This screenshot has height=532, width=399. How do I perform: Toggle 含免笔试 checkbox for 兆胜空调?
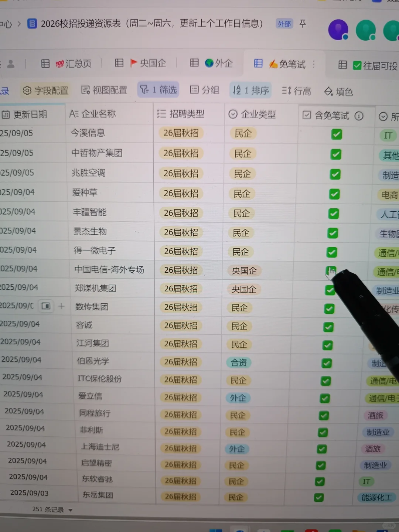(335, 174)
